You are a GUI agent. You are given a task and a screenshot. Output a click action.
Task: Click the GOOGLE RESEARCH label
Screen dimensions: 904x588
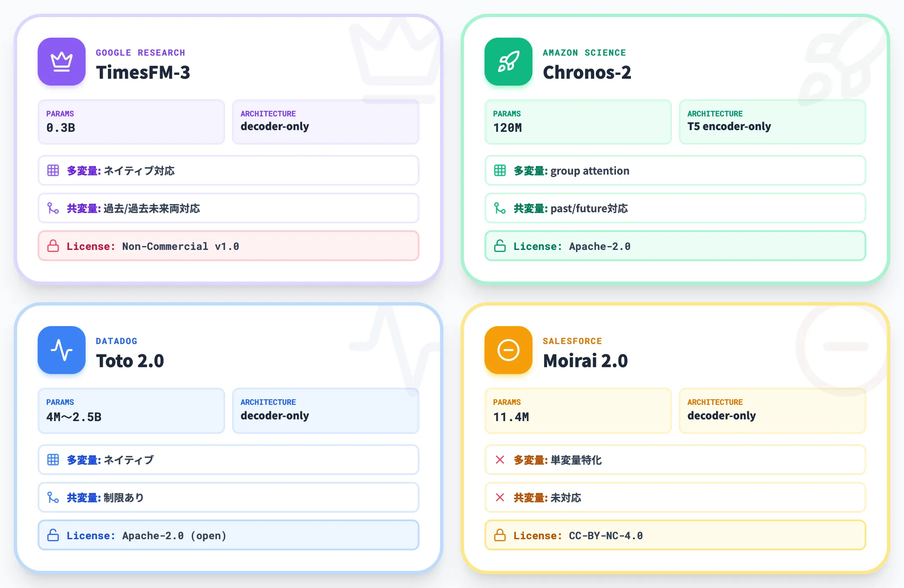click(x=140, y=53)
